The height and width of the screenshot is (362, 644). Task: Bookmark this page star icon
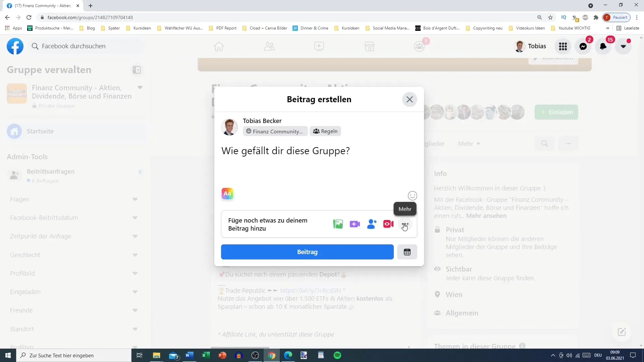tap(550, 17)
